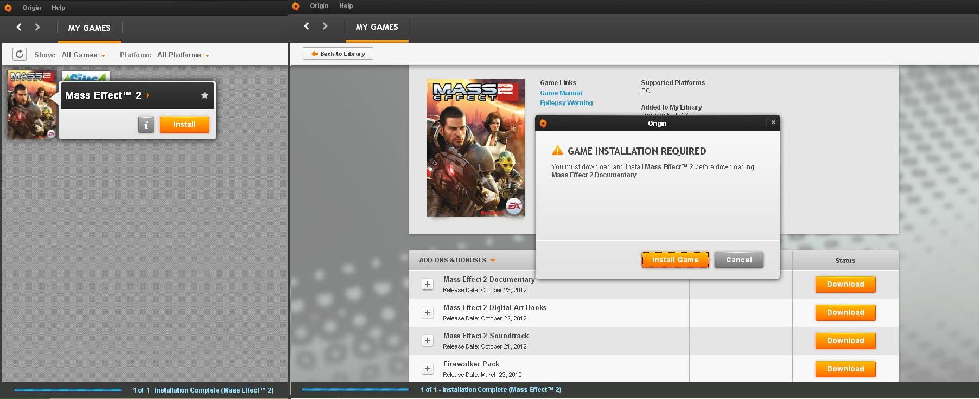Download the Firewalker Pack
980x399 pixels.
[x=845, y=369]
